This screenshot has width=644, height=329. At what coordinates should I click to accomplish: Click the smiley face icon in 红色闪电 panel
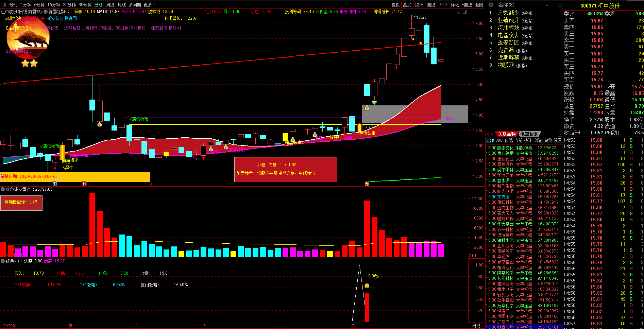click(367, 286)
